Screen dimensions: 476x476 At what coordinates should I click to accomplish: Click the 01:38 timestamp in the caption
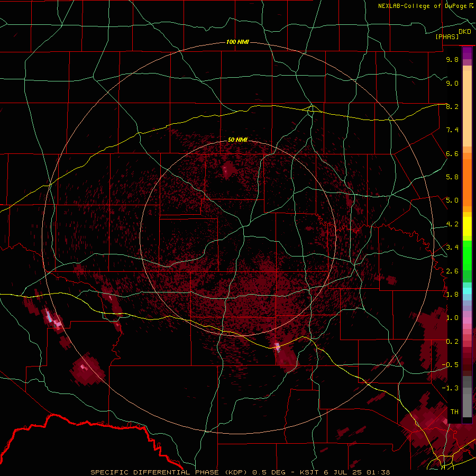[379, 472]
